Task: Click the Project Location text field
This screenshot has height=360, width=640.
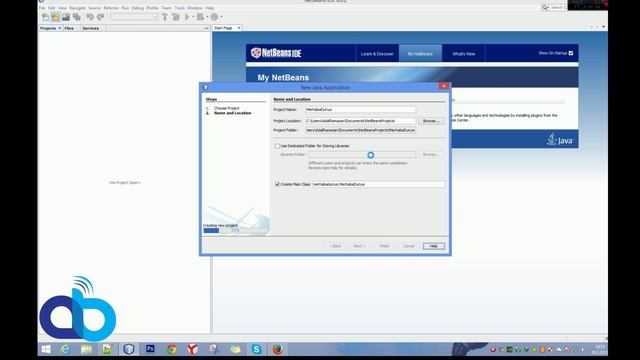Action: click(x=360, y=121)
